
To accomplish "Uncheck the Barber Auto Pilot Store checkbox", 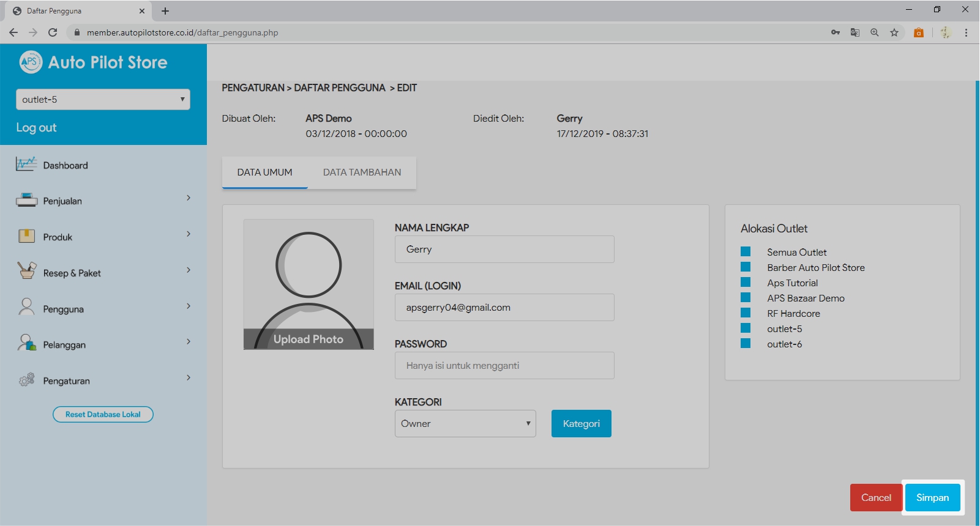I will (746, 267).
